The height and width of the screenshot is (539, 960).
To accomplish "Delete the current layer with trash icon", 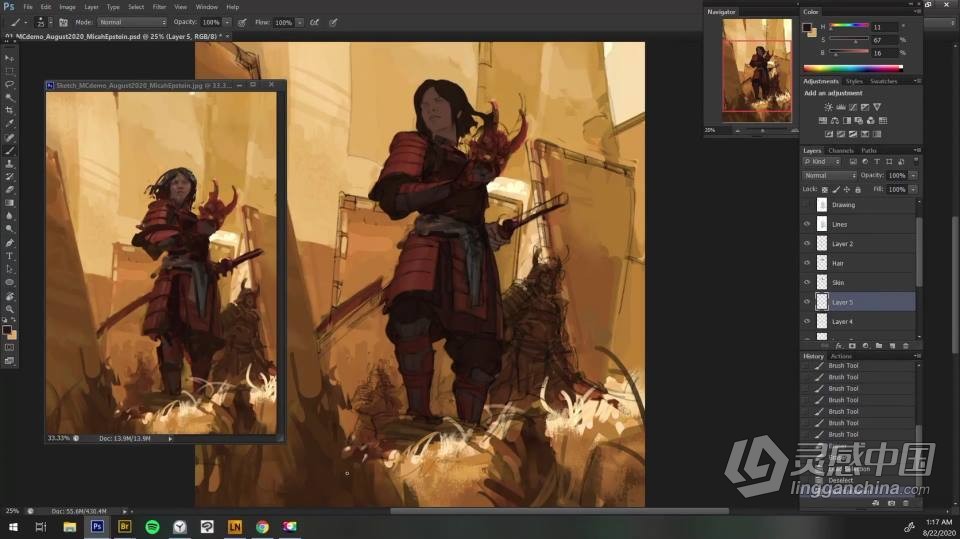I will click(906, 346).
